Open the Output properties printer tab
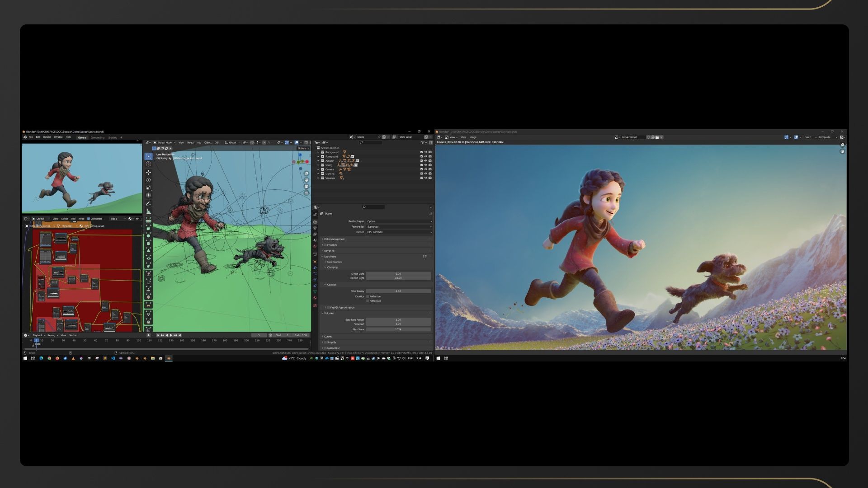 click(315, 228)
